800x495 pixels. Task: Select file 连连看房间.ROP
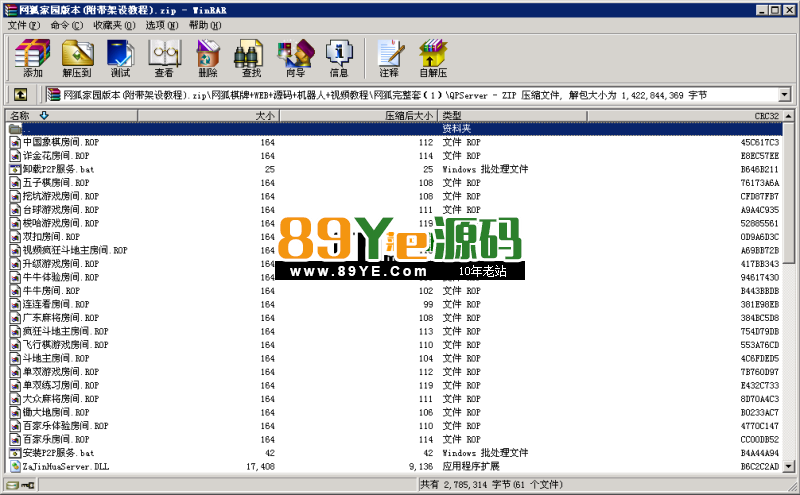[x=56, y=304]
